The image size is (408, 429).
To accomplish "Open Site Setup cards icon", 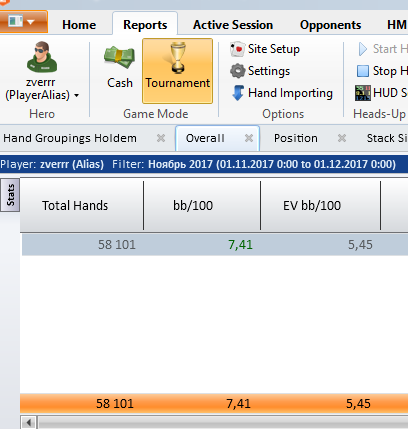I will pyautogui.click(x=237, y=49).
